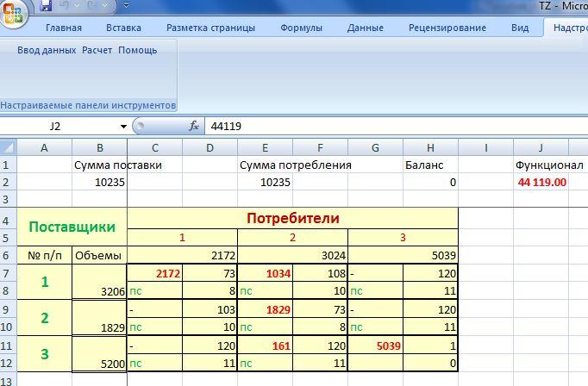Select balance cell H2 showing 0
This screenshot has height=386, width=588.
coord(430,182)
